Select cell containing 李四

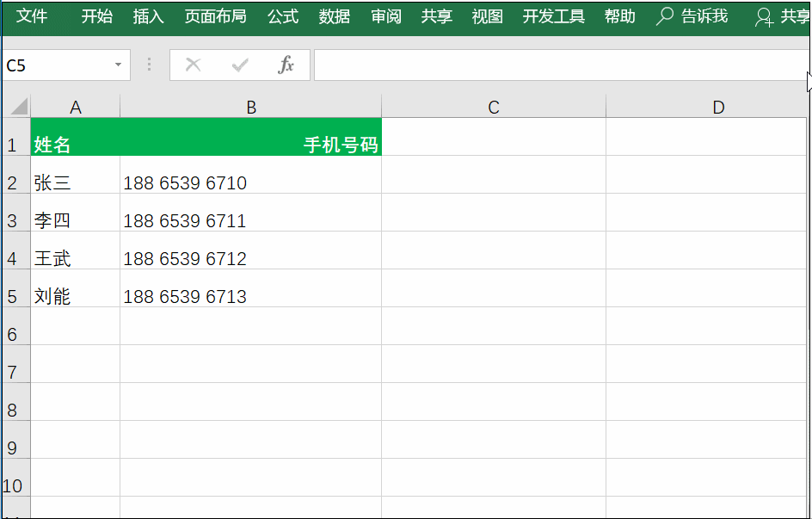click(76, 213)
